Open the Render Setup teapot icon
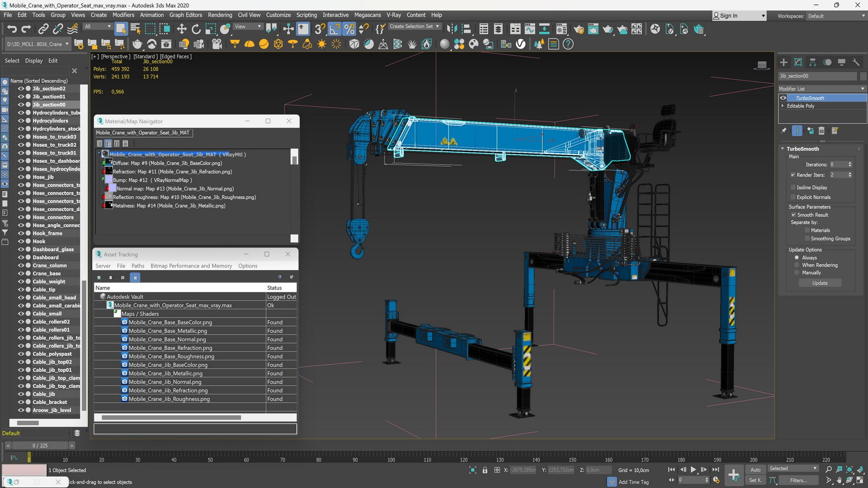The height and width of the screenshot is (488, 868). point(578,29)
